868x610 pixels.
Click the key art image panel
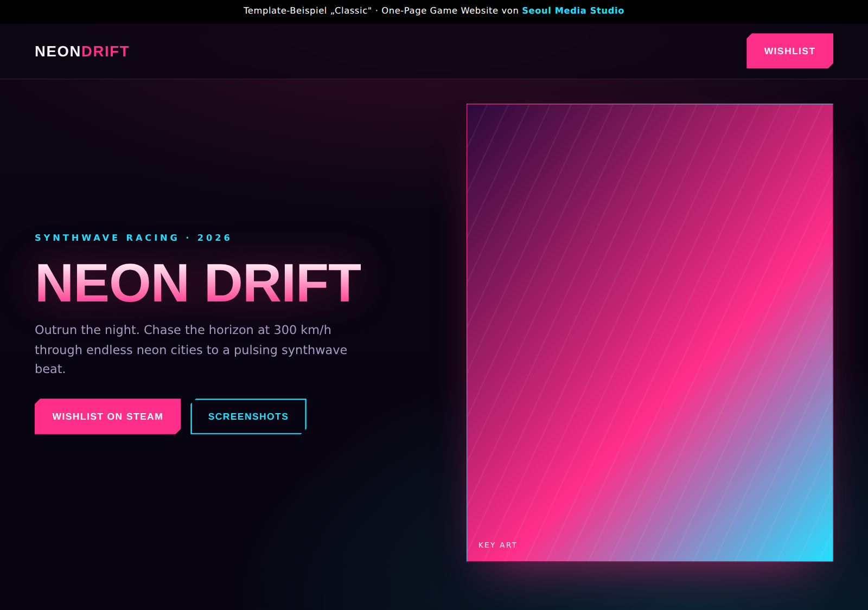[x=650, y=332]
